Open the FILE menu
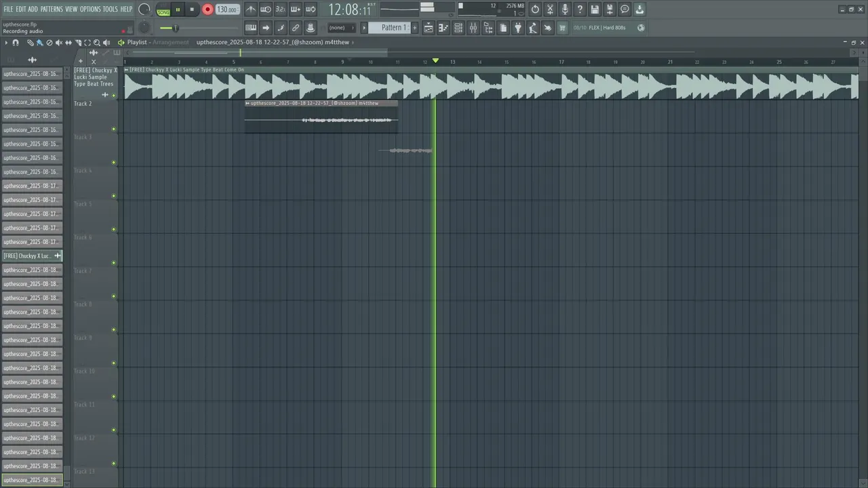This screenshot has width=868, height=488. [x=8, y=9]
